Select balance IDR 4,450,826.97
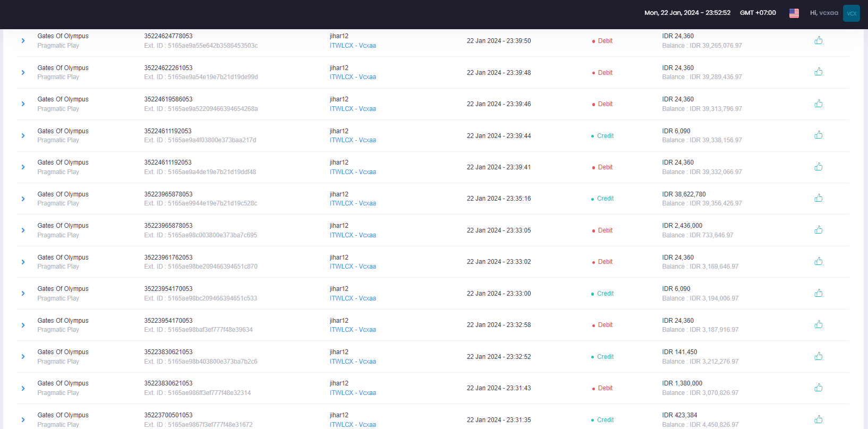This screenshot has width=868, height=429. point(700,425)
